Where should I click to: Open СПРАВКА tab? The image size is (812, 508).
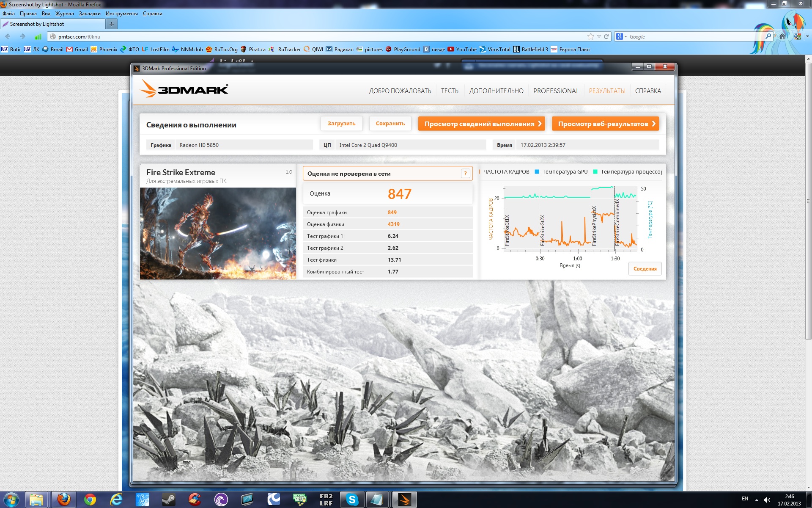(x=648, y=91)
